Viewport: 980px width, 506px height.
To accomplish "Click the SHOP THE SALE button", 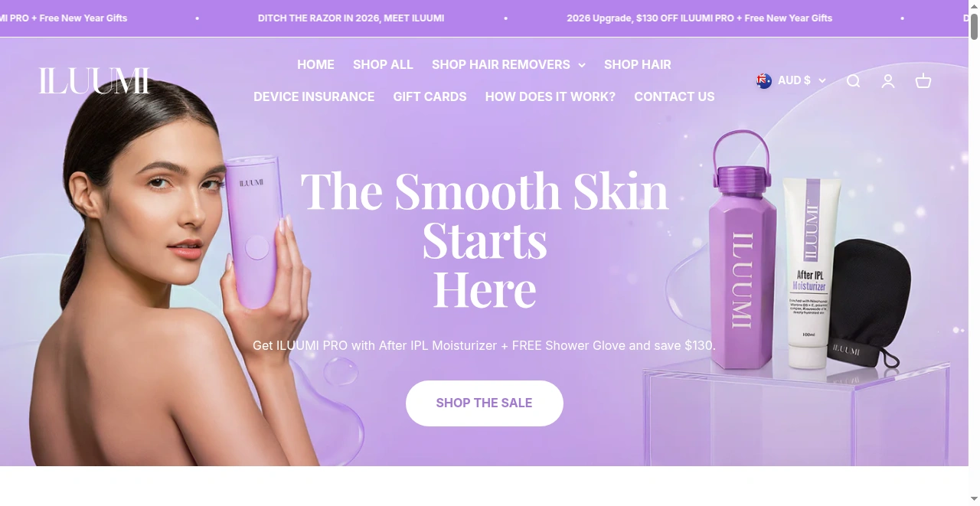I will pyautogui.click(x=485, y=403).
